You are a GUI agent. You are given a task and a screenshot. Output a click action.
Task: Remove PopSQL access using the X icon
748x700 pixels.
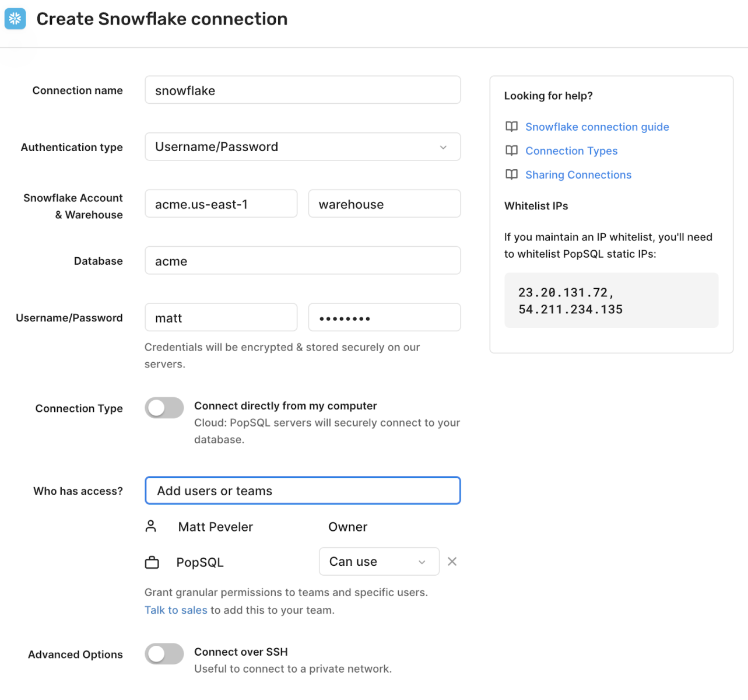452,561
